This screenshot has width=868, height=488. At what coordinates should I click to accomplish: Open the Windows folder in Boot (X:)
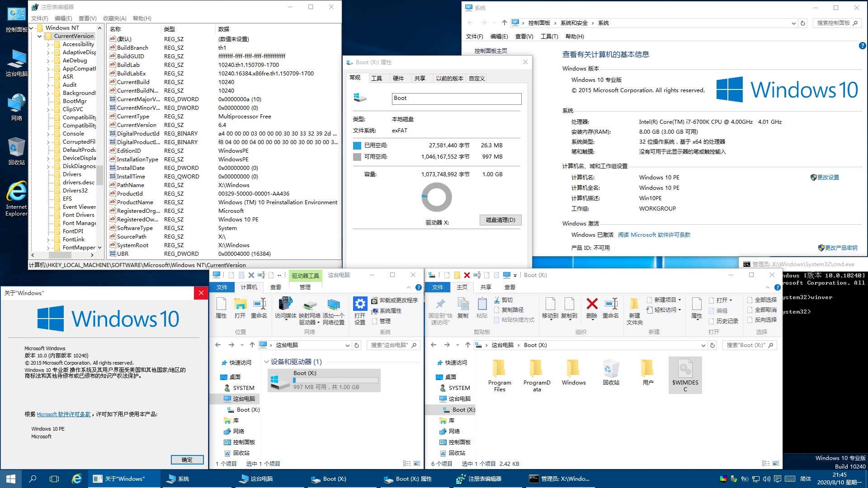point(574,373)
